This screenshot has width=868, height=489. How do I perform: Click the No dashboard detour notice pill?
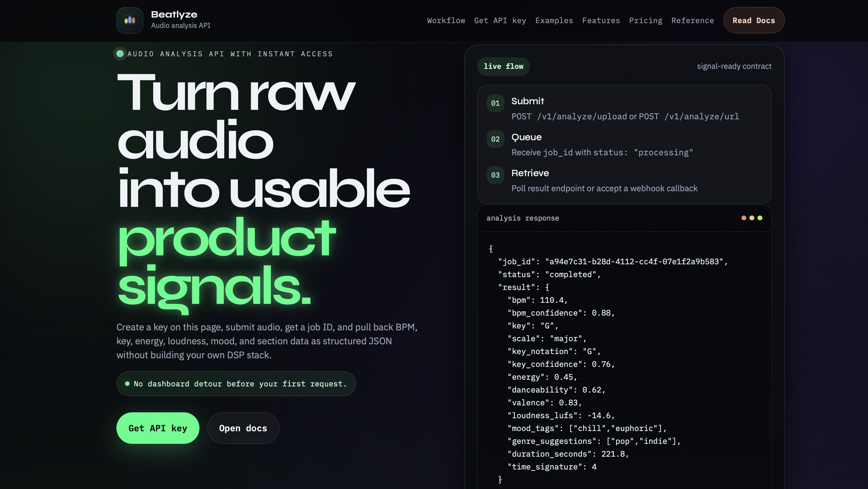[236, 384]
